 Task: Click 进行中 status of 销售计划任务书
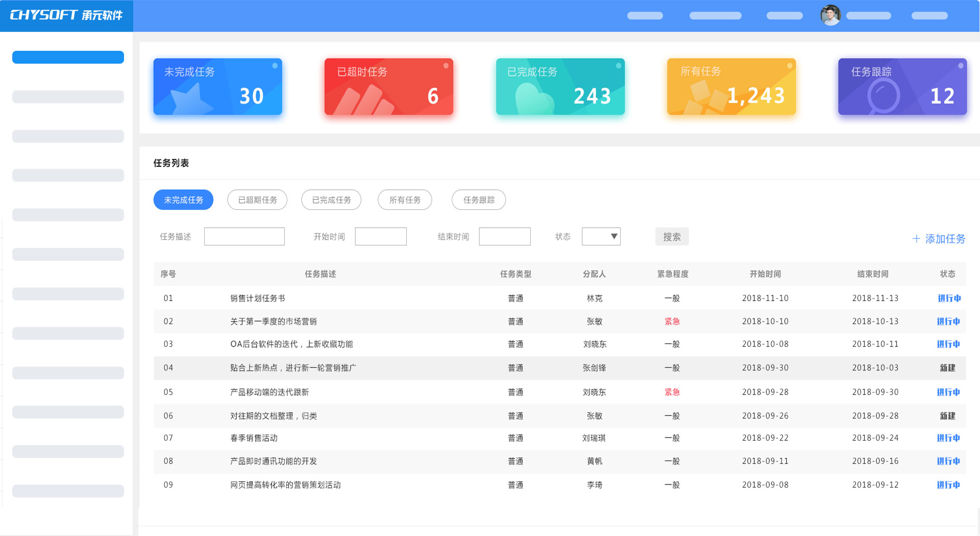(x=948, y=298)
